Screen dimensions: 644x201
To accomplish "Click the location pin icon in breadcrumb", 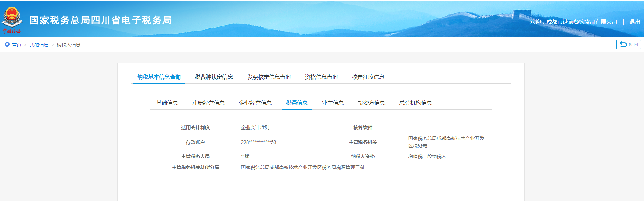I will pos(7,45).
